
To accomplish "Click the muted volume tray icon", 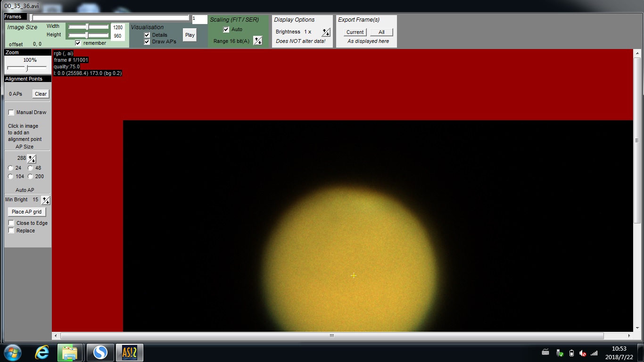I will (x=583, y=353).
